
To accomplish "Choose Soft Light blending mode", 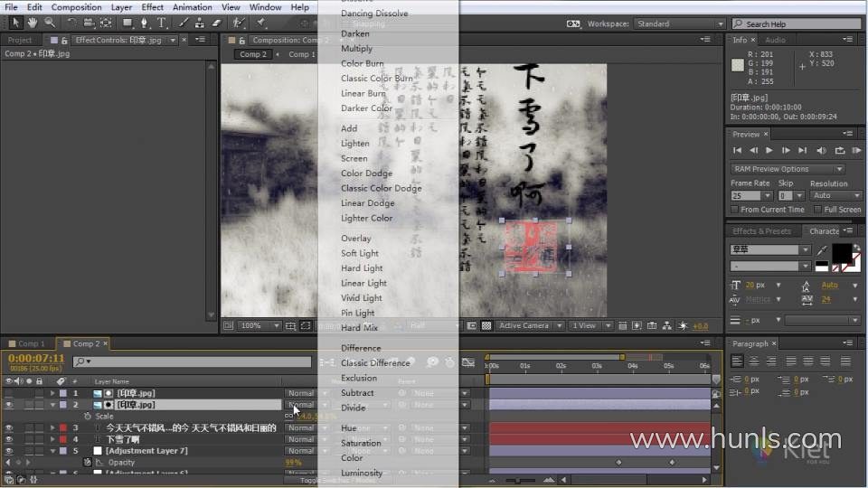I will coord(359,253).
